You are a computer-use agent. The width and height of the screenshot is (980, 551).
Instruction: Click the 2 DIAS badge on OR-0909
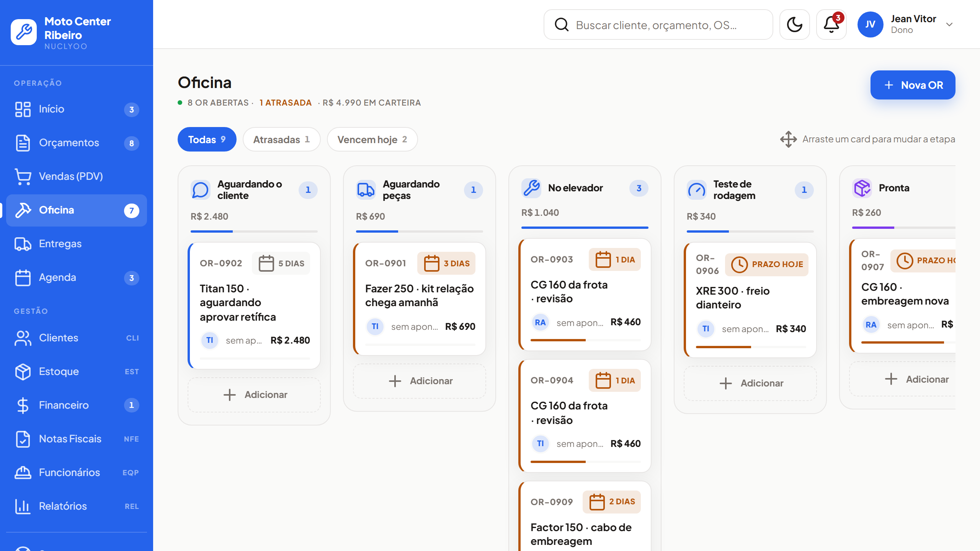612,502
